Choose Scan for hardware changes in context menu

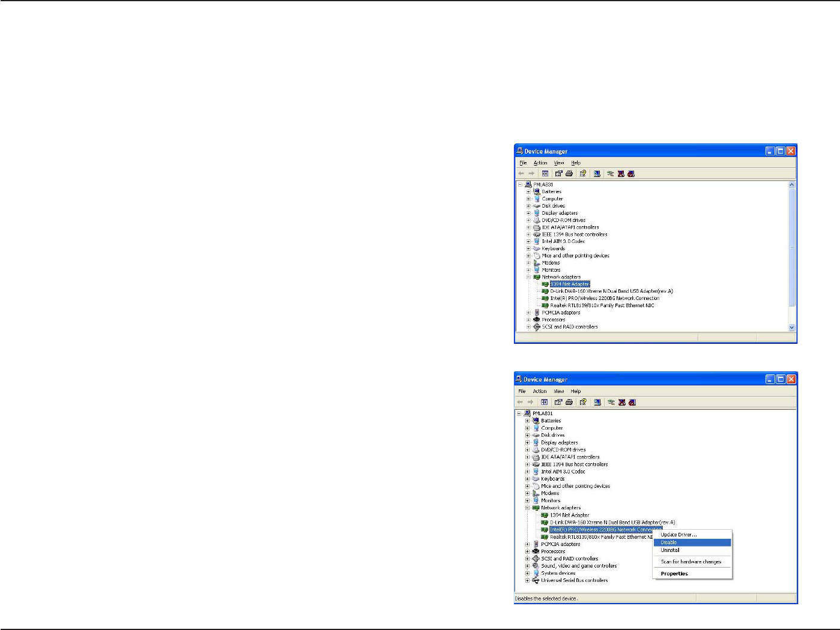(691, 562)
